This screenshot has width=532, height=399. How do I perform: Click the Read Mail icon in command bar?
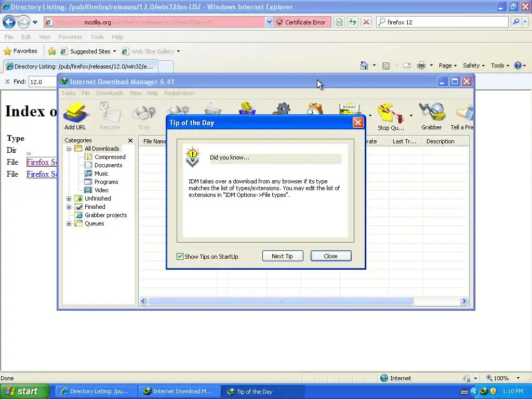406,65
